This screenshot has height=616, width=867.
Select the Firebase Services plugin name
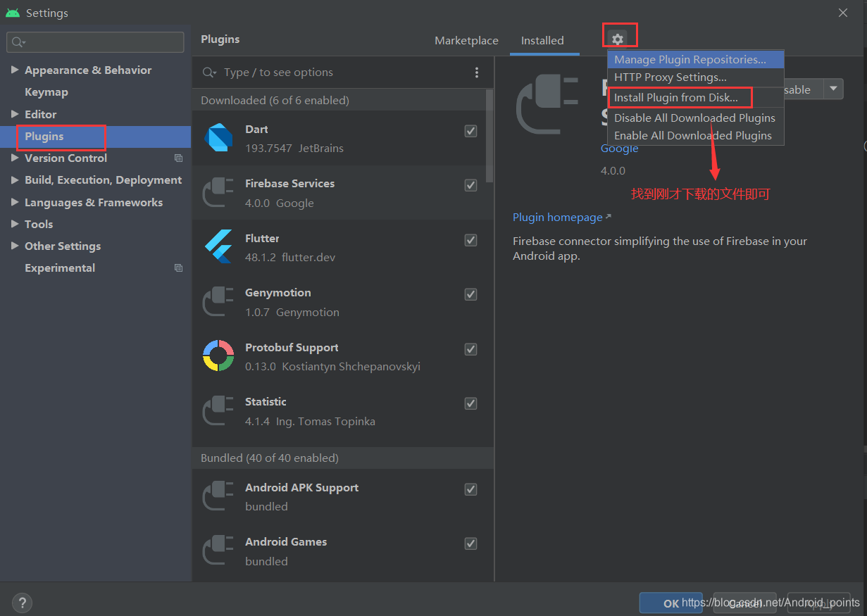click(289, 184)
